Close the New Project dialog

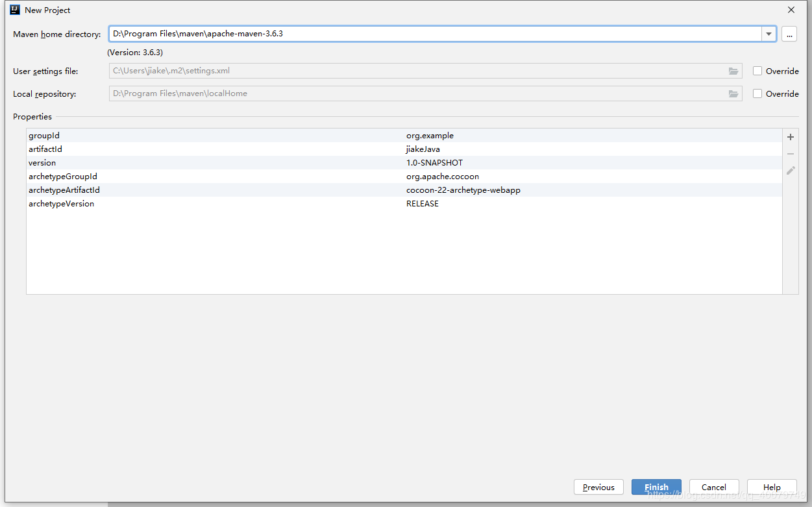[791, 10]
